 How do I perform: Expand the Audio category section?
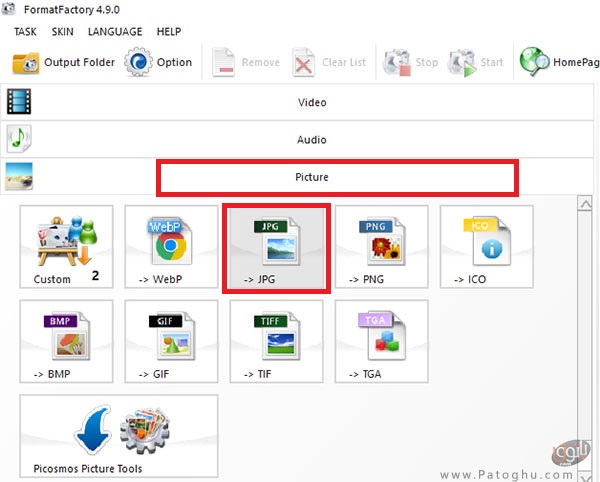(x=297, y=140)
